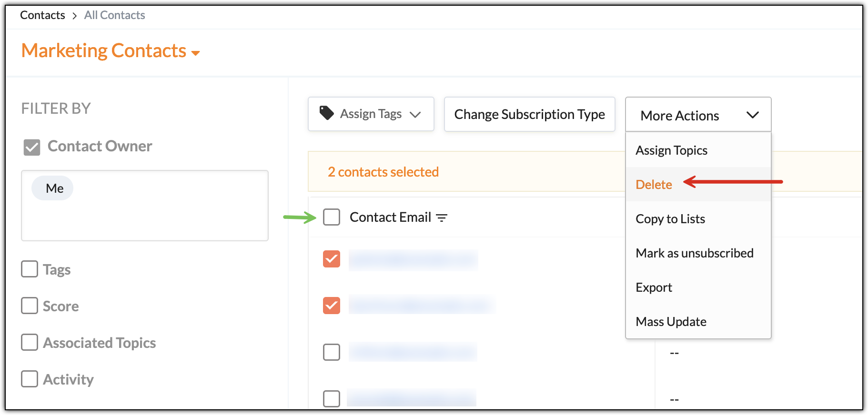Click the breadcrumb arrow after Contacts

pos(74,16)
